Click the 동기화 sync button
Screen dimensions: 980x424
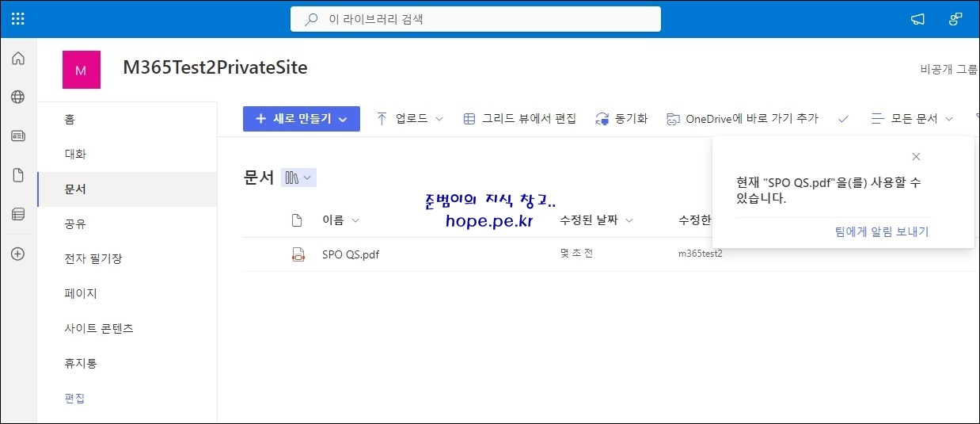[x=621, y=119]
